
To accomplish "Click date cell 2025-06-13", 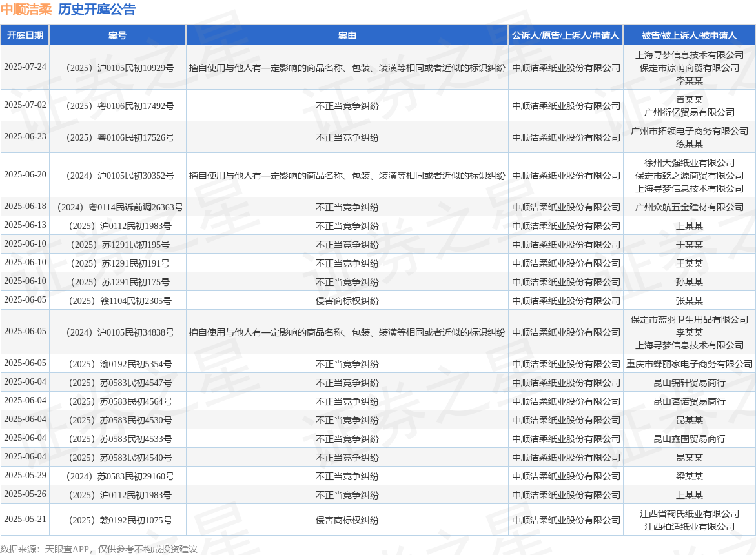I will point(25,225).
